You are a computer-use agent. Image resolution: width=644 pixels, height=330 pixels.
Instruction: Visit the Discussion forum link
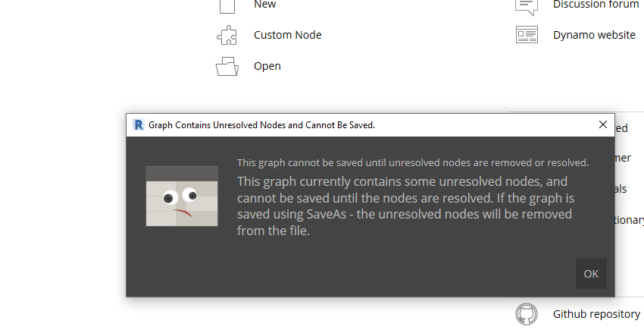point(596,5)
